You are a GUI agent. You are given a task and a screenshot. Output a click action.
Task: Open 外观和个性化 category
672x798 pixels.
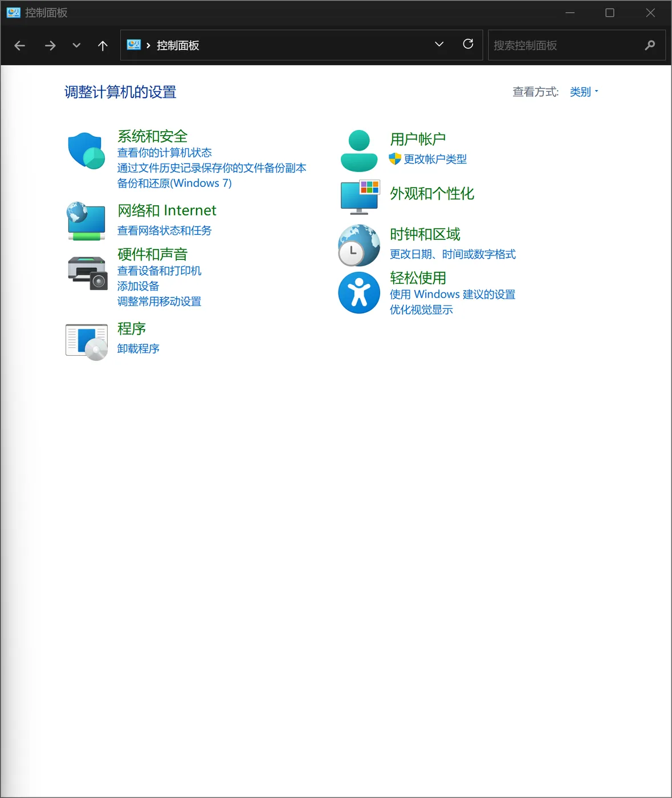pyautogui.click(x=432, y=194)
